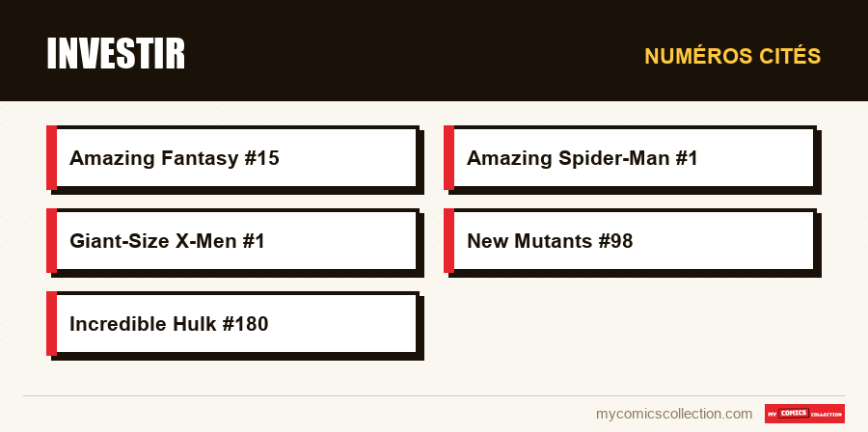The height and width of the screenshot is (432, 868).
Task: Click the NUMÉROS CITÉS yellow label
Action: [732, 56]
